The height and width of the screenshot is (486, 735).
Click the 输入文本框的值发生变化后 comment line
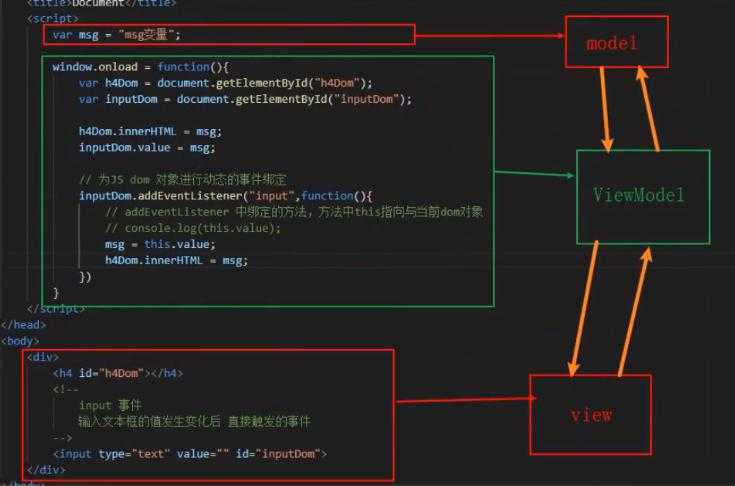click(195, 422)
